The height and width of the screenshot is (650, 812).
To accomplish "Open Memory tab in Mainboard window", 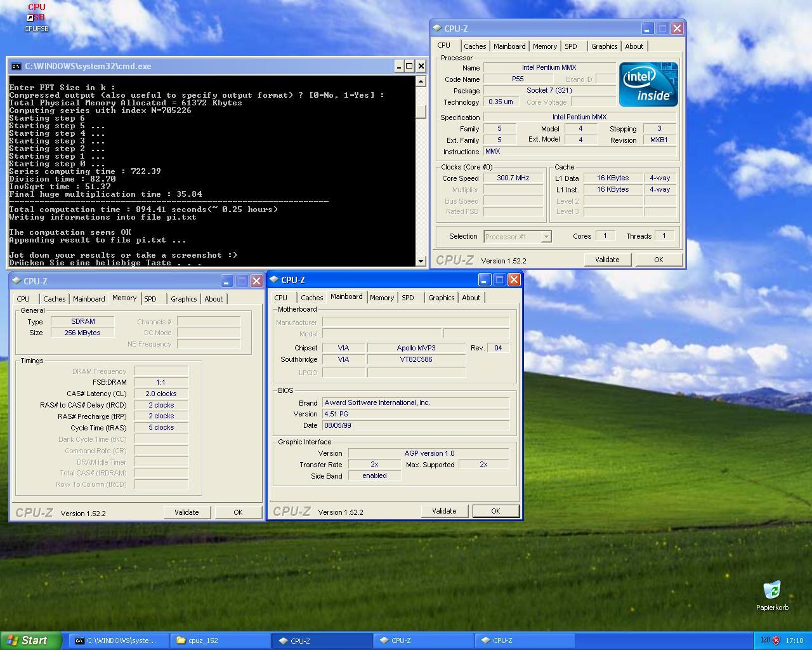I will (382, 298).
